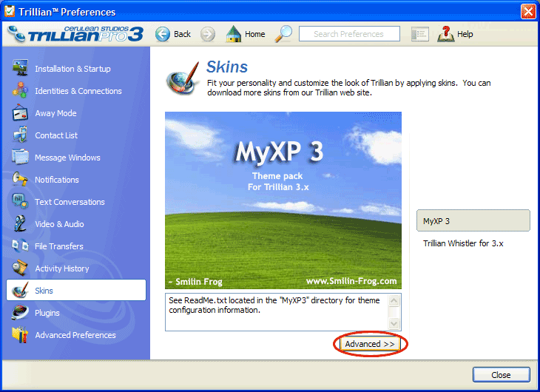Click the Advanced >> button

370,344
